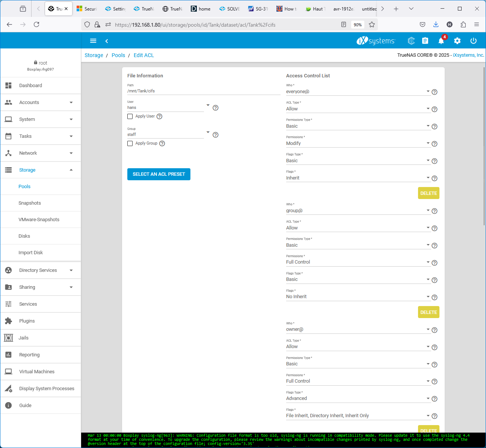Delete the everyone@ ACL entry
Screen dimensions: 486x448
pos(429,193)
